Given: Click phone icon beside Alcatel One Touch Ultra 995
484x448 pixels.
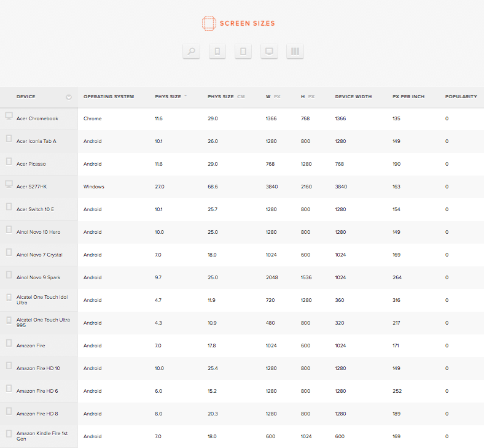Looking at the screenshot, I should [9, 321].
